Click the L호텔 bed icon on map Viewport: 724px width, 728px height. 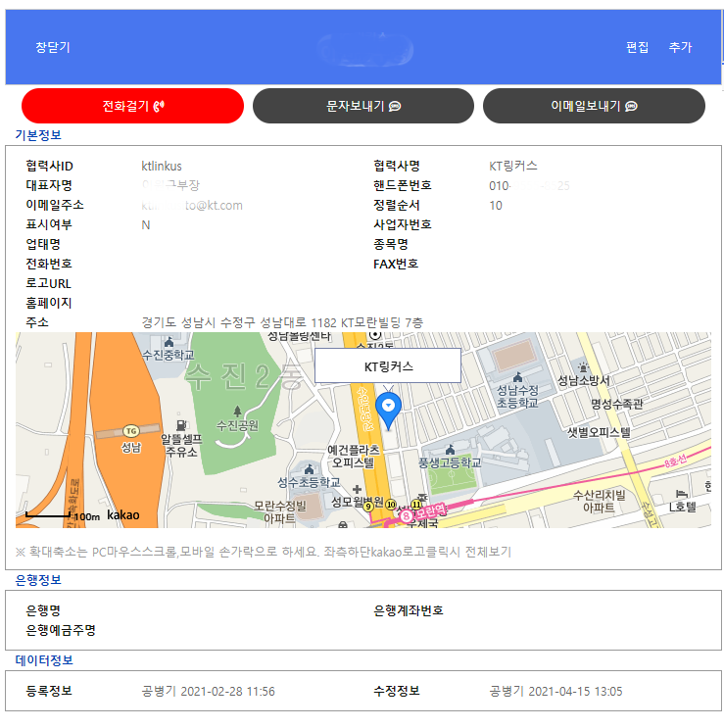coord(681,494)
